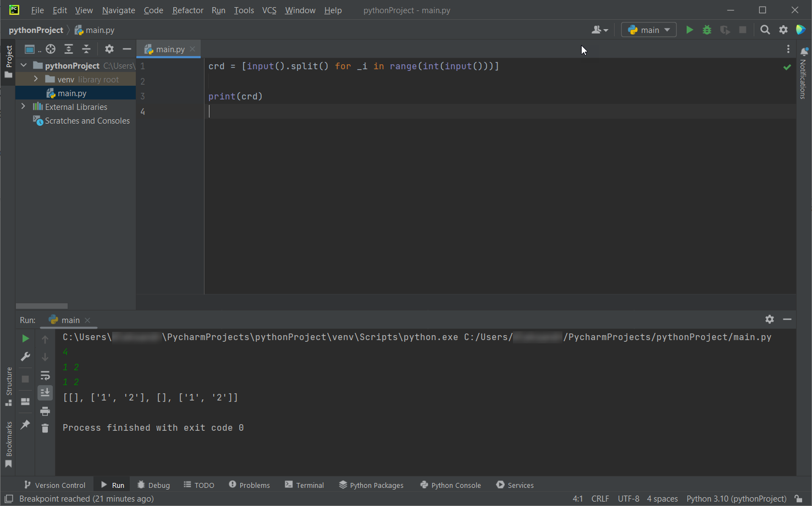Toggle soft-wrap in Run console
This screenshot has width=812, height=506.
click(x=45, y=376)
